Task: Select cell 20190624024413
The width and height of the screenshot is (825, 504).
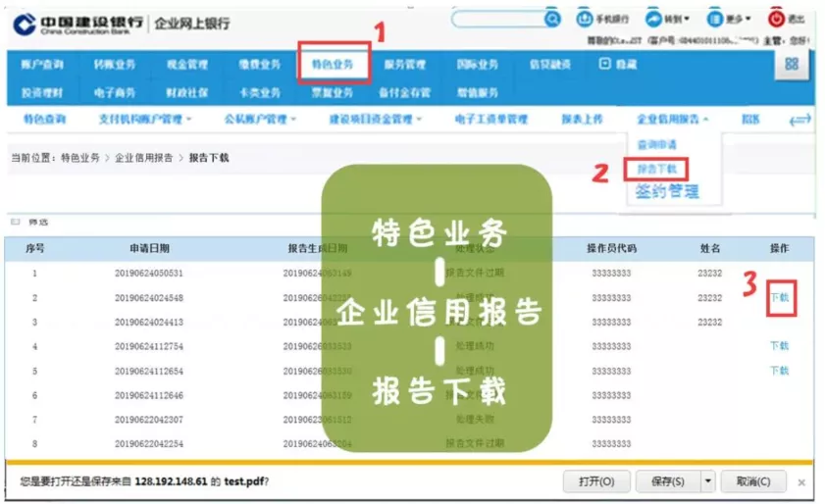Action: pos(149,322)
